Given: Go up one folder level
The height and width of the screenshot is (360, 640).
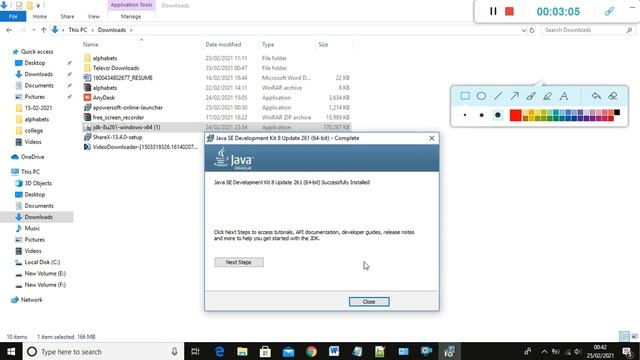Looking at the screenshot, I should pos(43,30).
